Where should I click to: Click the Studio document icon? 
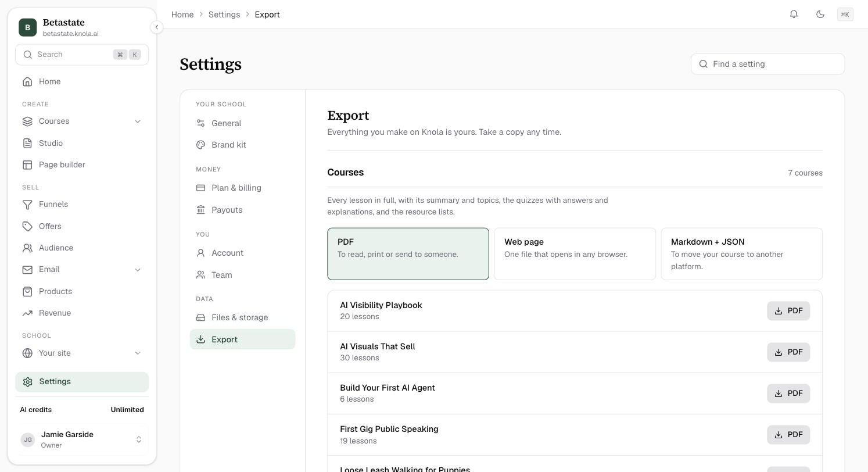[x=27, y=143]
